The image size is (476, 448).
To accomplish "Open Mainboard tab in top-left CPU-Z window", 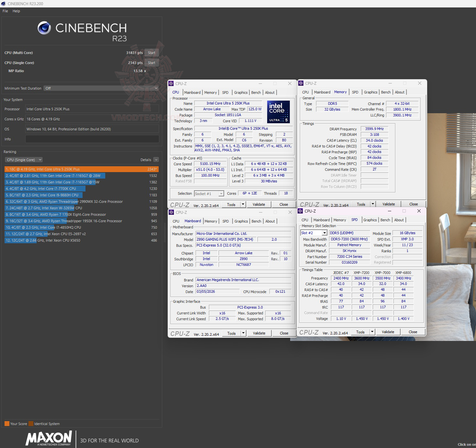I will [192, 93].
